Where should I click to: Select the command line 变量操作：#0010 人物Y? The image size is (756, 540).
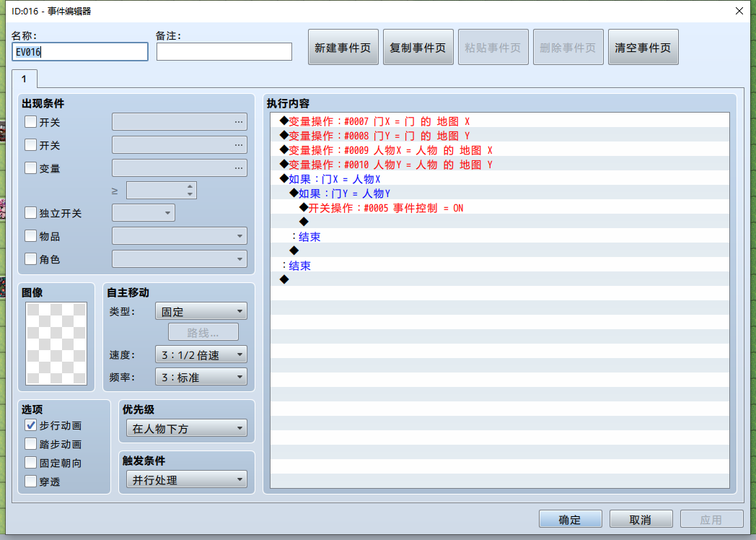pos(499,164)
